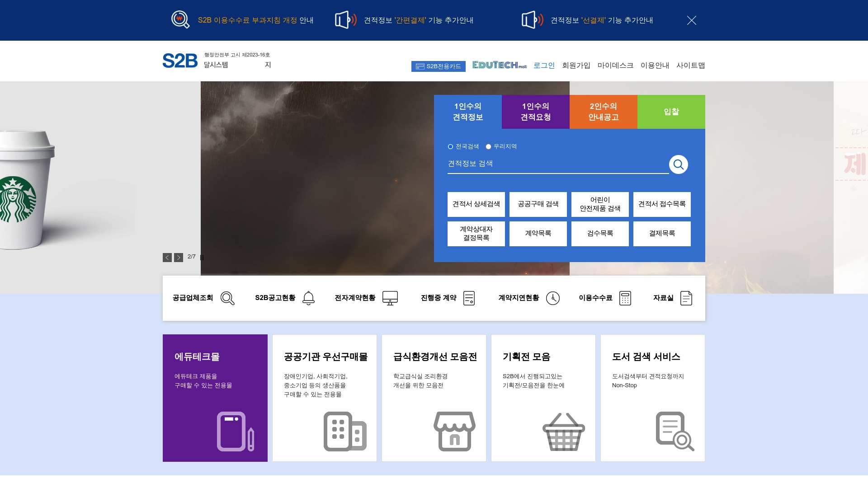Run the quote search with magnifier icon

(x=678, y=164)
